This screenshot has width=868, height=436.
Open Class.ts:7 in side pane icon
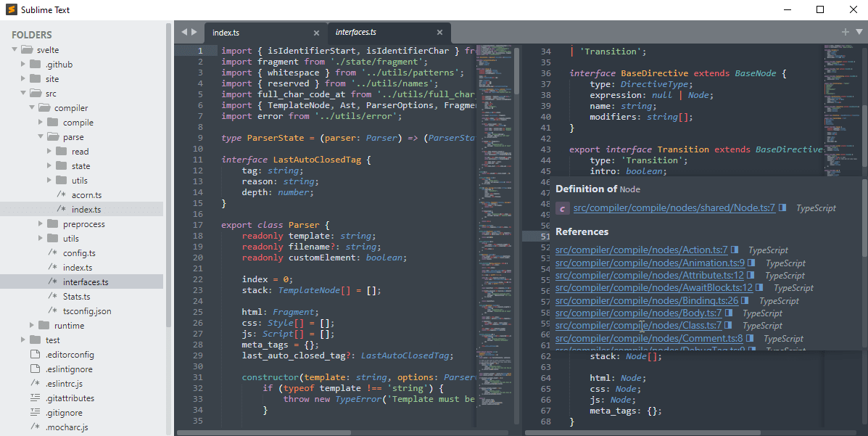coord(729,326)
